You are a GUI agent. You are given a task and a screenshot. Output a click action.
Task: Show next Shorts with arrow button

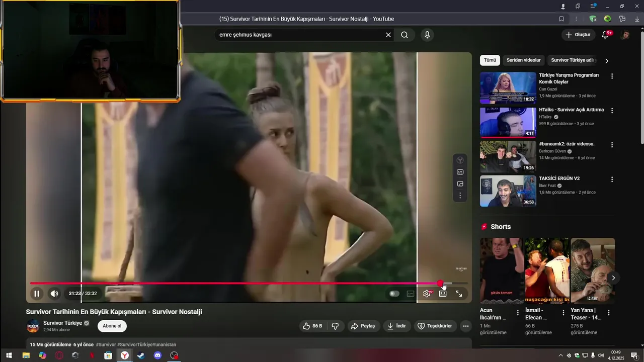613,278
